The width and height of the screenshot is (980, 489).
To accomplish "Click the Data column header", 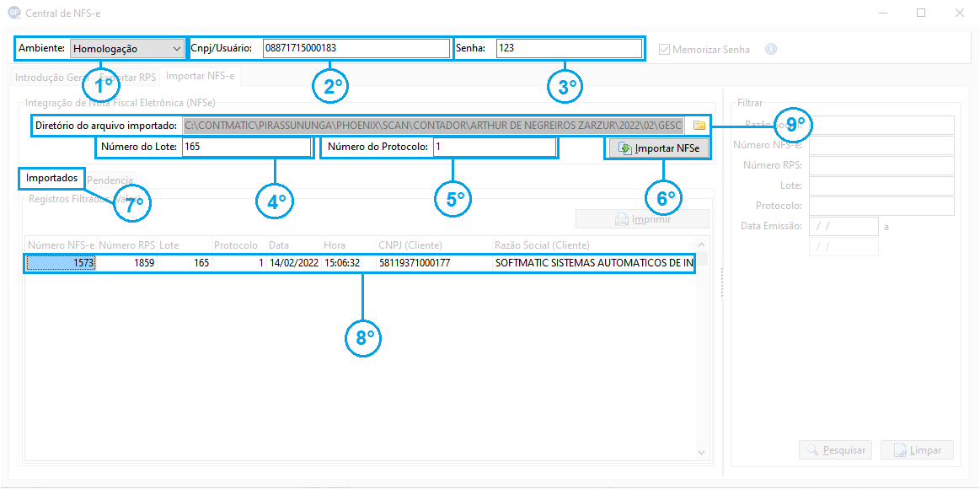I will coord(294,244).
